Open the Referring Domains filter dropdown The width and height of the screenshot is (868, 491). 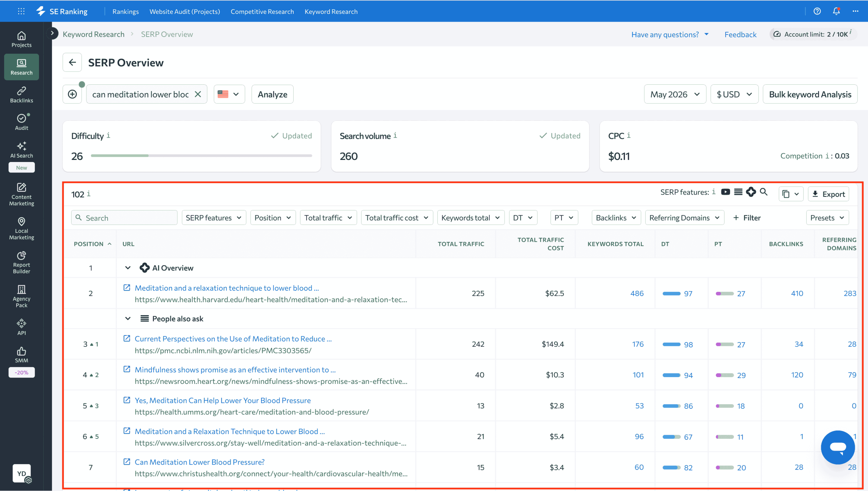(685, 218)
